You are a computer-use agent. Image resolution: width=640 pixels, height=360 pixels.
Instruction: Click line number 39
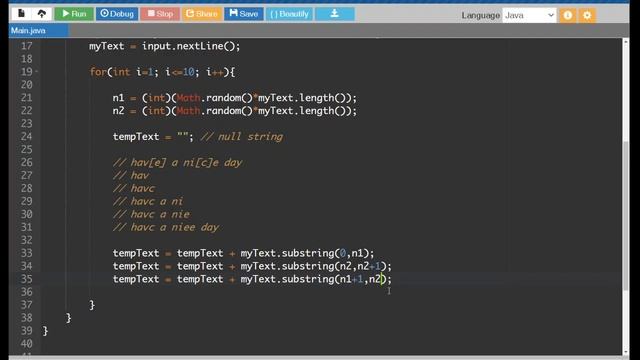pos(27,331)
